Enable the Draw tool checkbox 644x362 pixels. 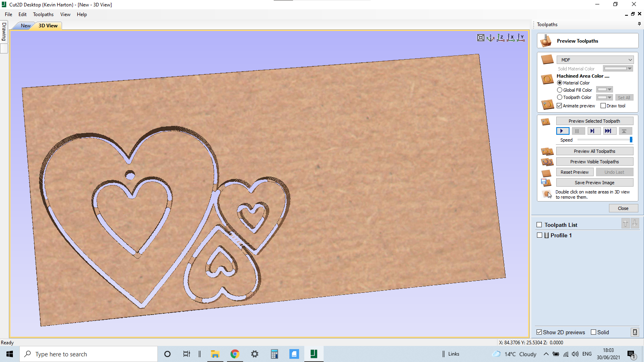603,105
